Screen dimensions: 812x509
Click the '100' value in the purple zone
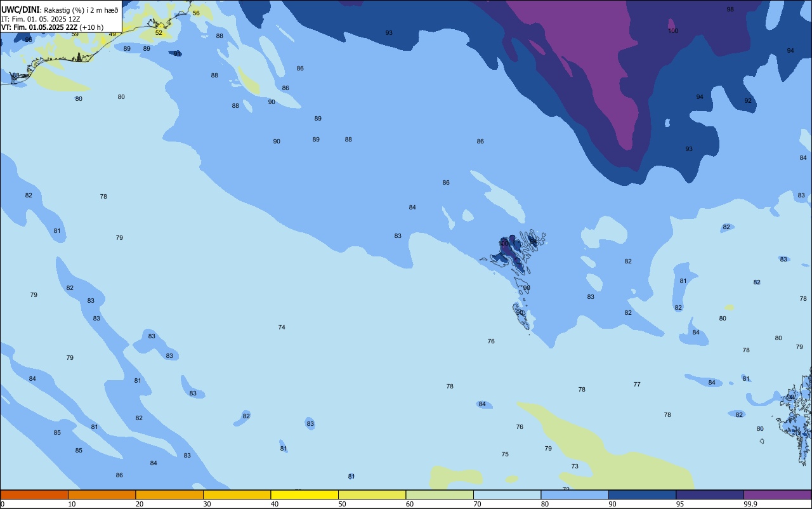[x=673, y=31]
